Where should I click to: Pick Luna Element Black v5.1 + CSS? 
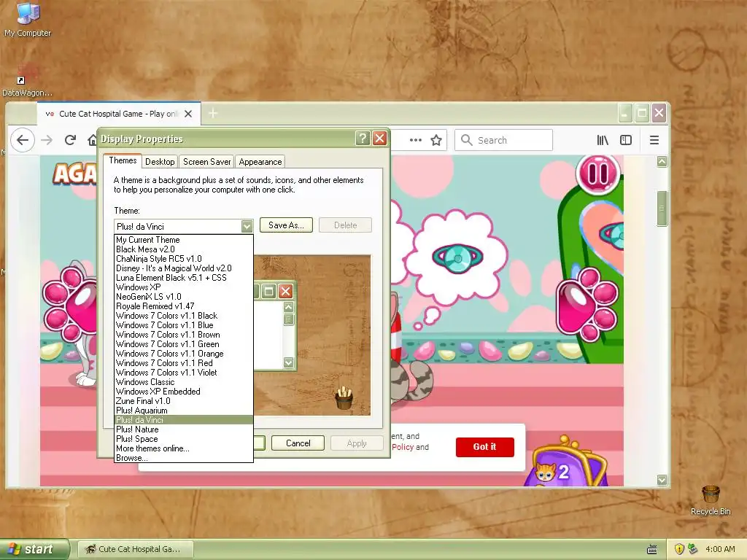coord(184,278)
